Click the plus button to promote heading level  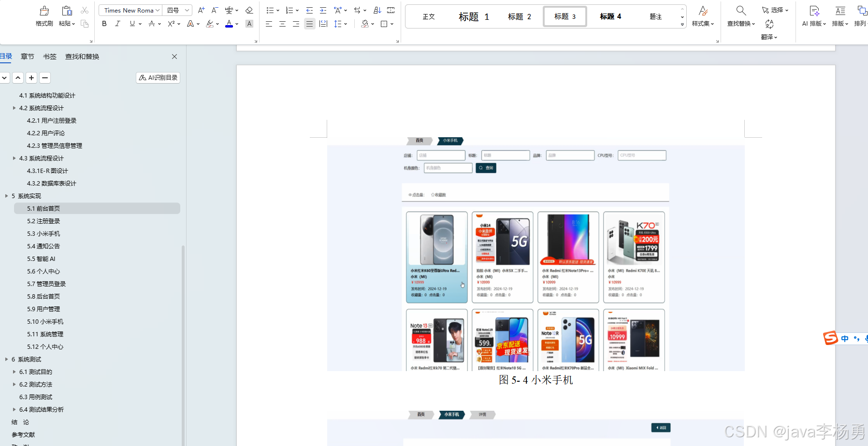point(31,78)
